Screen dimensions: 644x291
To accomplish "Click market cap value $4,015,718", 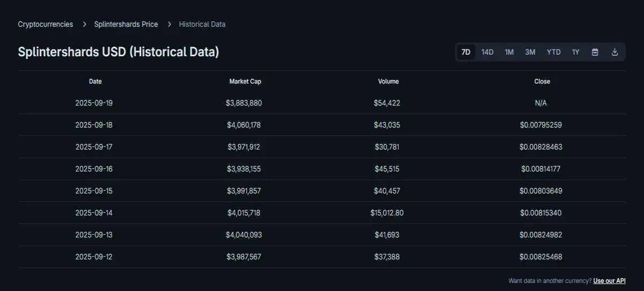I will [x=244, y=213].
